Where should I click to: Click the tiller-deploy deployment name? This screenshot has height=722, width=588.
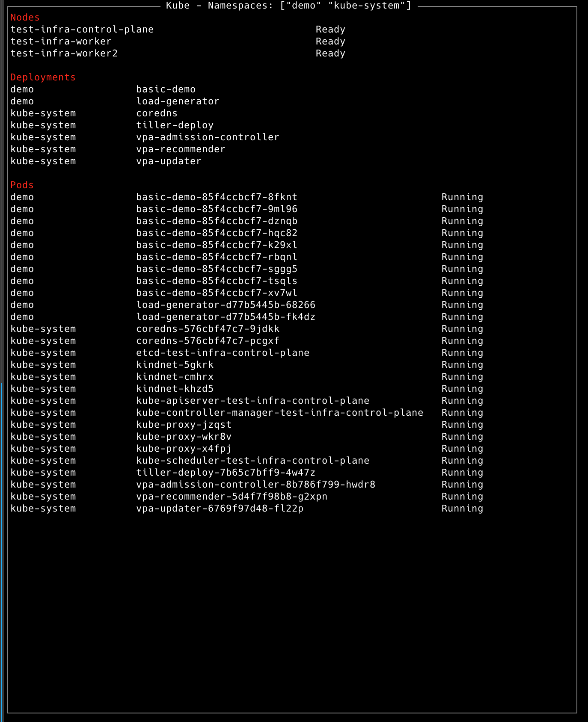(x=175, y=125)
